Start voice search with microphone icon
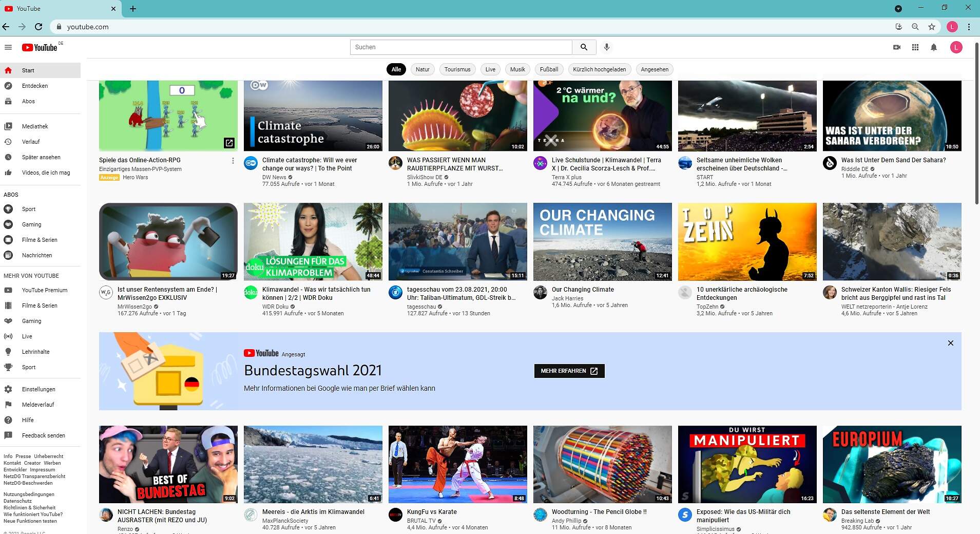Viewport: 980px width, 534px height. 607,47
